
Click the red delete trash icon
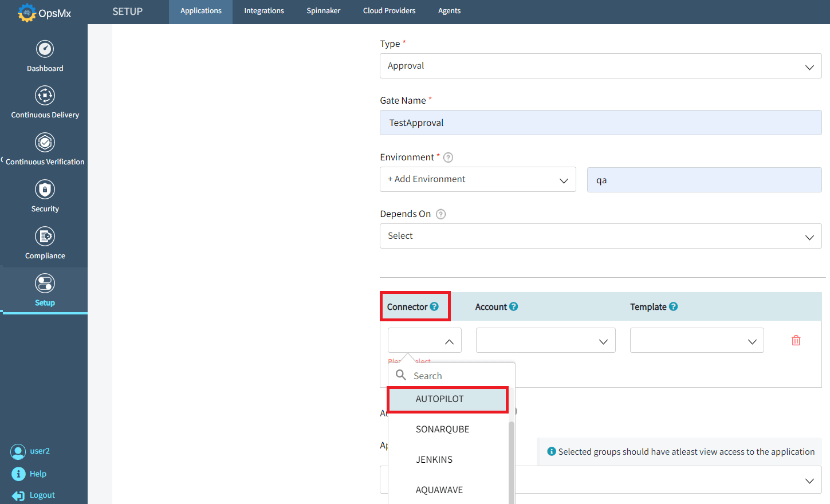point(796,340)
